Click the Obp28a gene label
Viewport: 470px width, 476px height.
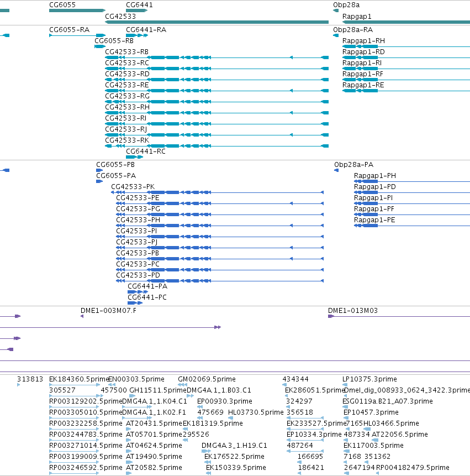pos(346,5)
